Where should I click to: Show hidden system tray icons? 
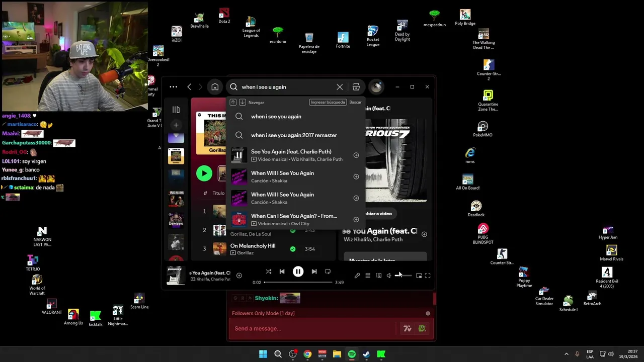(566, 354)
